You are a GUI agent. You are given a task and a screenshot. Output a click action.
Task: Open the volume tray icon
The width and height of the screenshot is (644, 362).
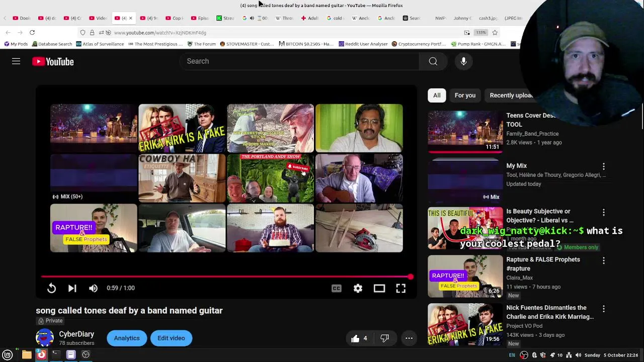(x=578, y=355)
